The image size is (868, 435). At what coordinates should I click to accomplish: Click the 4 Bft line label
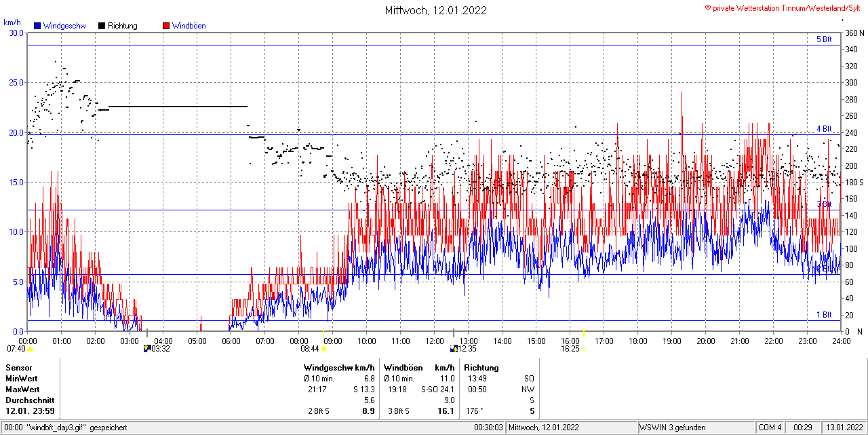[823, 128]
